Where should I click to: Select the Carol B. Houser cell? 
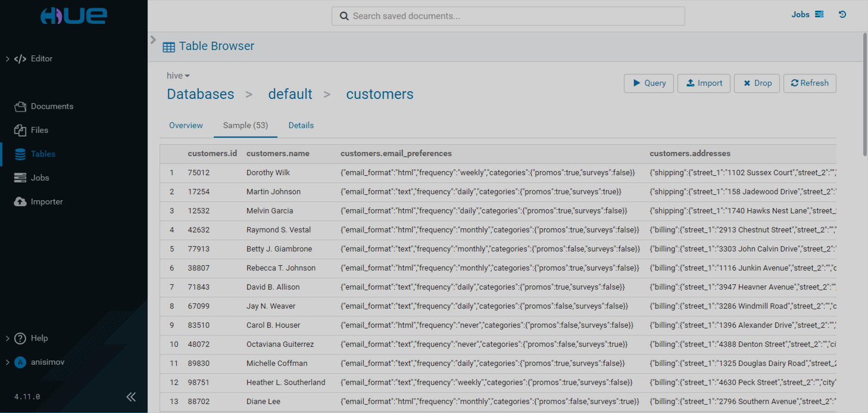point(273,325)
